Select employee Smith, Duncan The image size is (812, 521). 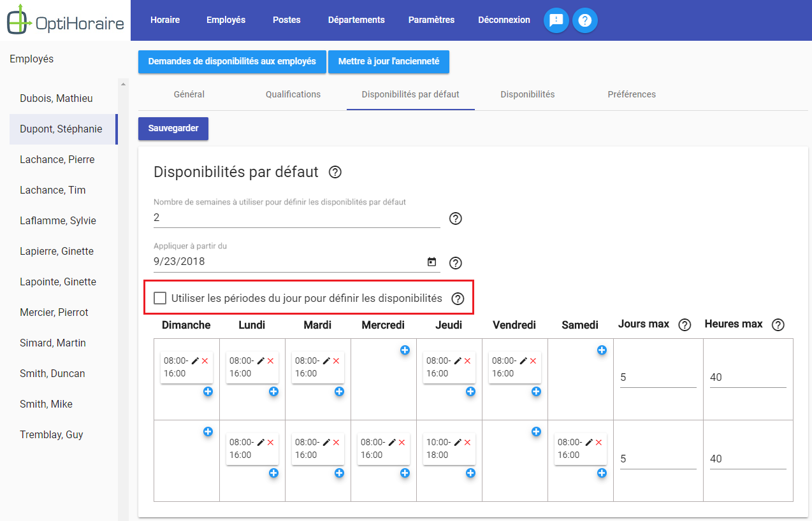coord(64,373)
